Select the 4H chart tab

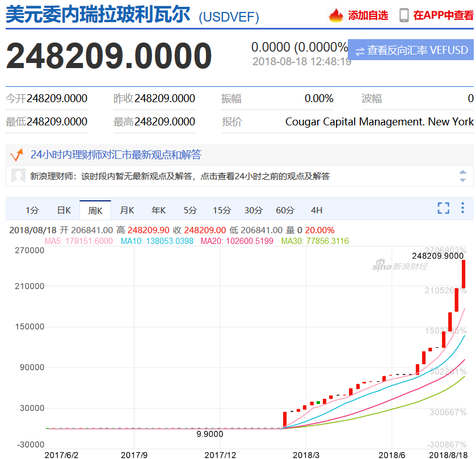click(x=317, y=210)
